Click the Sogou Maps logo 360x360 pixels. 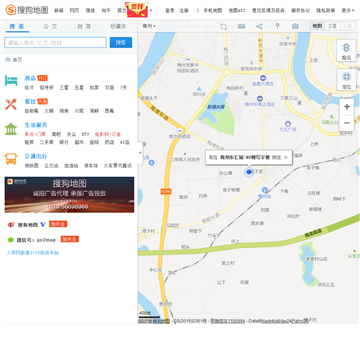pos(27,10)
